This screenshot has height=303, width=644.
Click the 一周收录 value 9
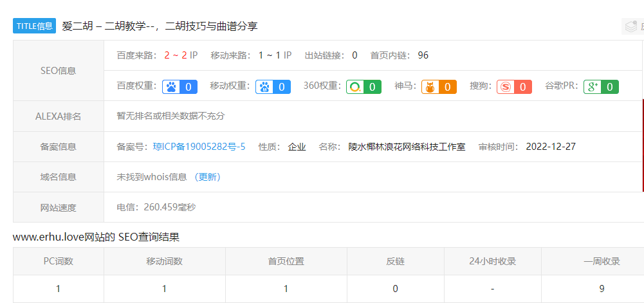602,289
